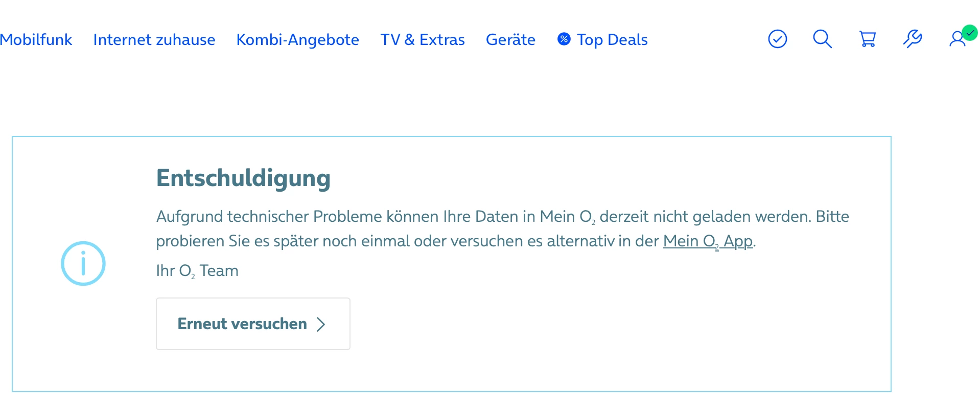Image resolution: width=980 pixels, height=413 pixels.
Task: Click the chevron arrow in Erneut versuchen
Action: [x=321, y=324]
